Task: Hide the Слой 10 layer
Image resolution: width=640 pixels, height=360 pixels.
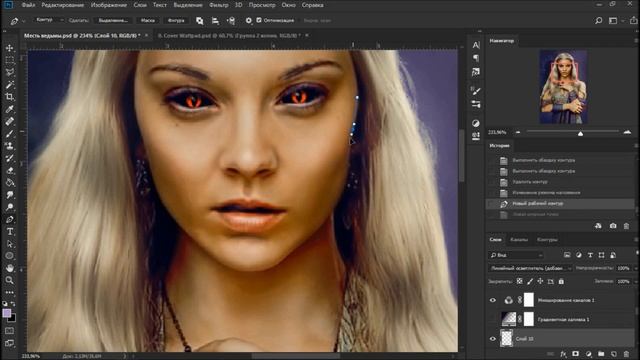Action: [x=493, y=339]
